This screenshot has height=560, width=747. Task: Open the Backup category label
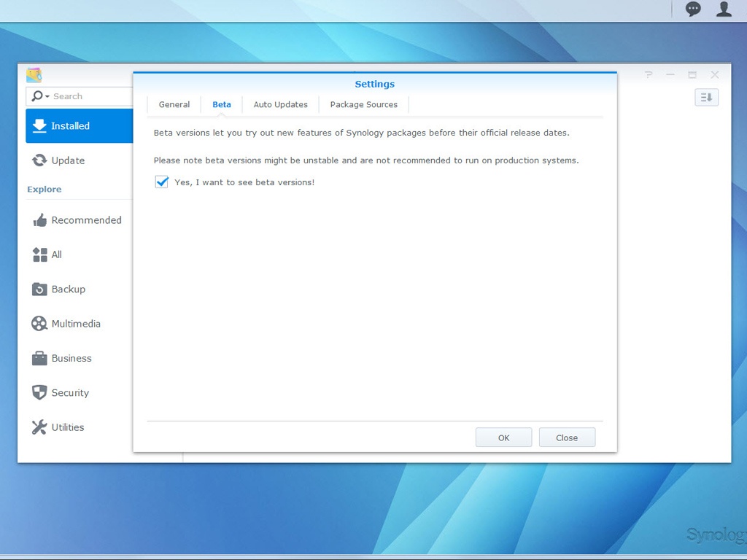pos(69,289)
